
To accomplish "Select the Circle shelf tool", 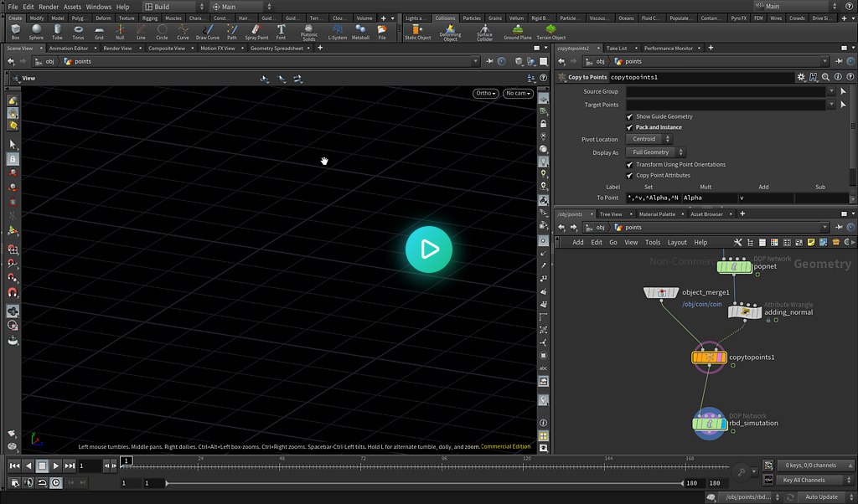I will pyautogui.click(x=162, y=32).
